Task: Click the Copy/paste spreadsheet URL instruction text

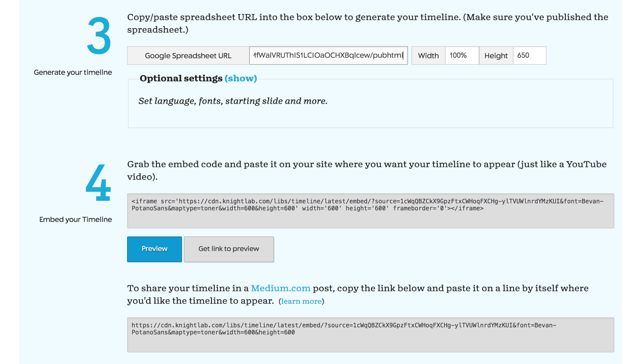Action: (x=367, y=23)
